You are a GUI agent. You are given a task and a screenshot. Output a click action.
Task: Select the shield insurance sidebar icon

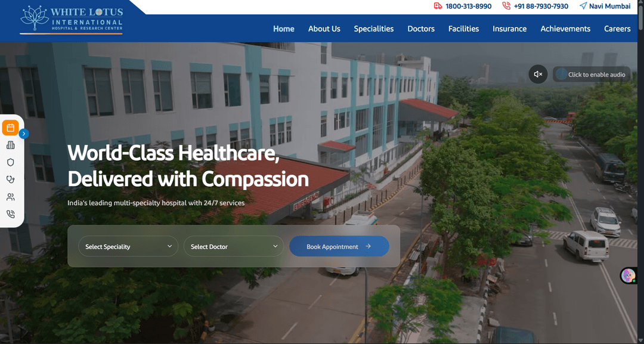coord(11,162)
